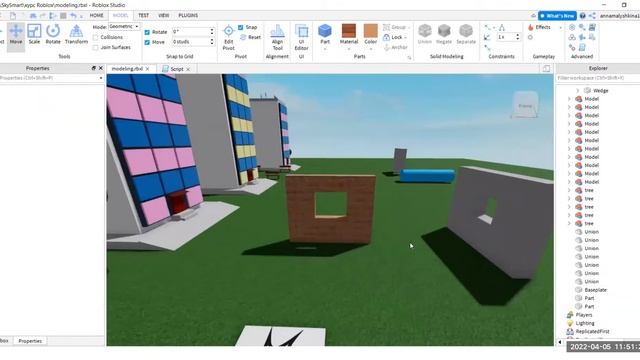Screen dimensions: 640x360
Task: Switch to the Script document tab
Action: 177,69
